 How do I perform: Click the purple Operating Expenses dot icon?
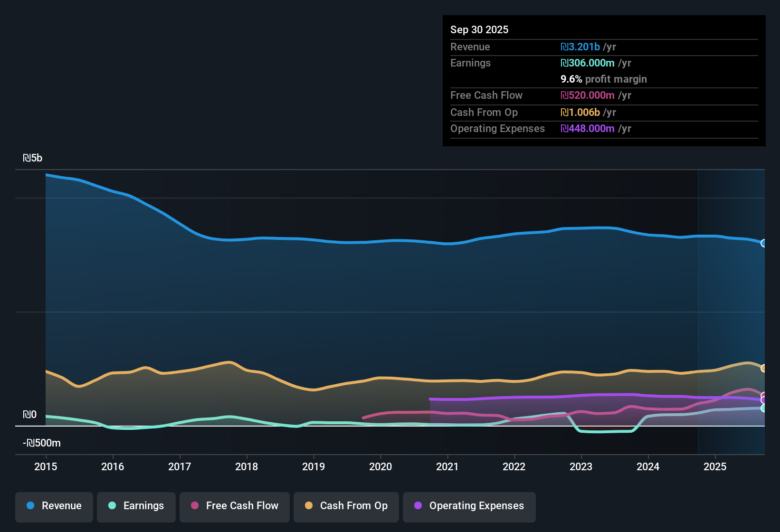tap(418, 506)
